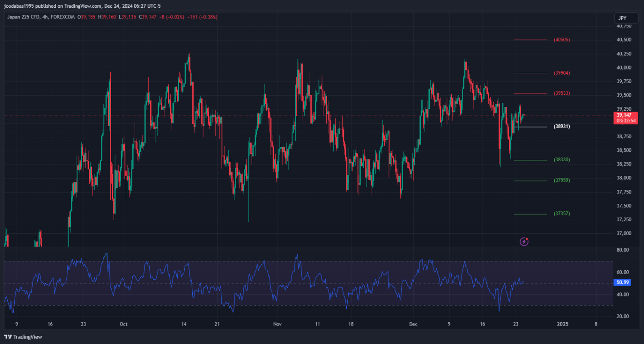The image size is (644, 344).
Task: Click the Dec label on time axis
Action: tap(413, 324)
